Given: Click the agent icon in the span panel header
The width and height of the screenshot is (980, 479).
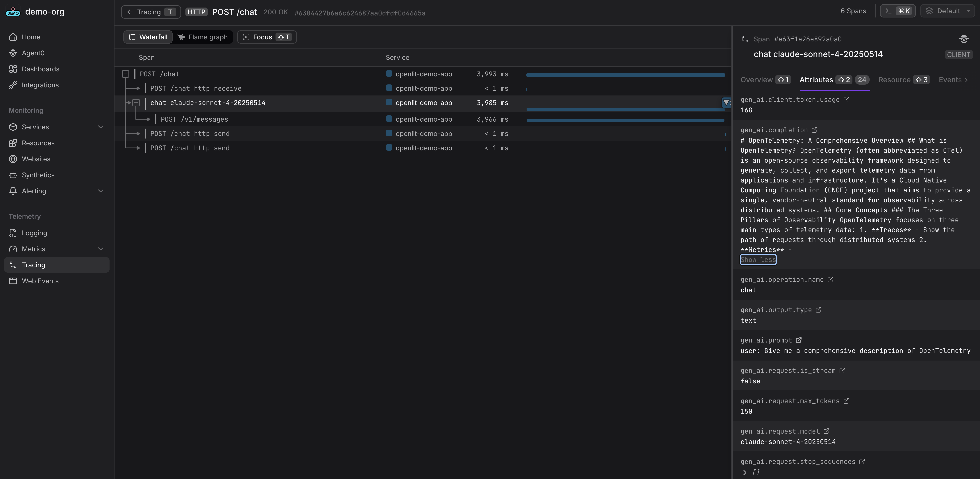Looking at the screenshot, I should pos(963,39).
